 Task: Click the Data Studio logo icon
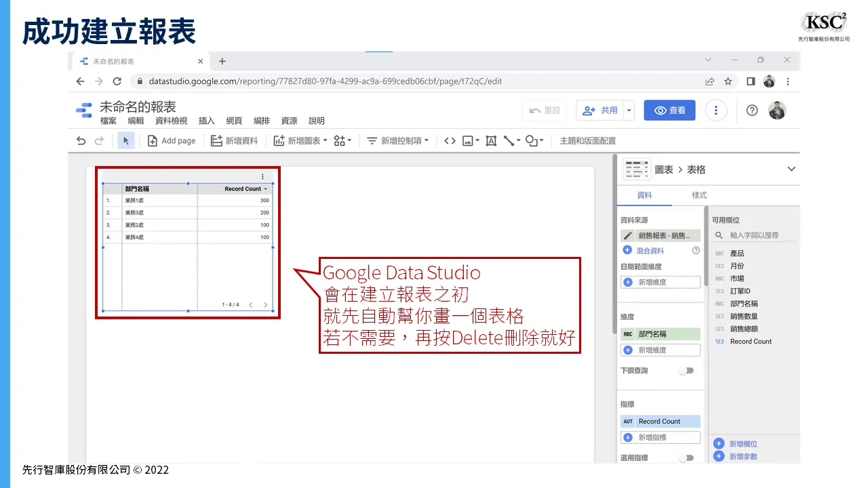point(84,111)
